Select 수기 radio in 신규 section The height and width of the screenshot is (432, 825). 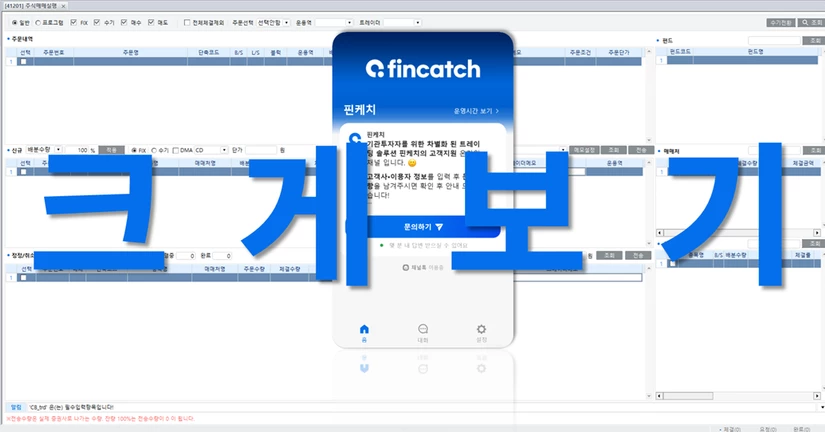click(154, 150)
